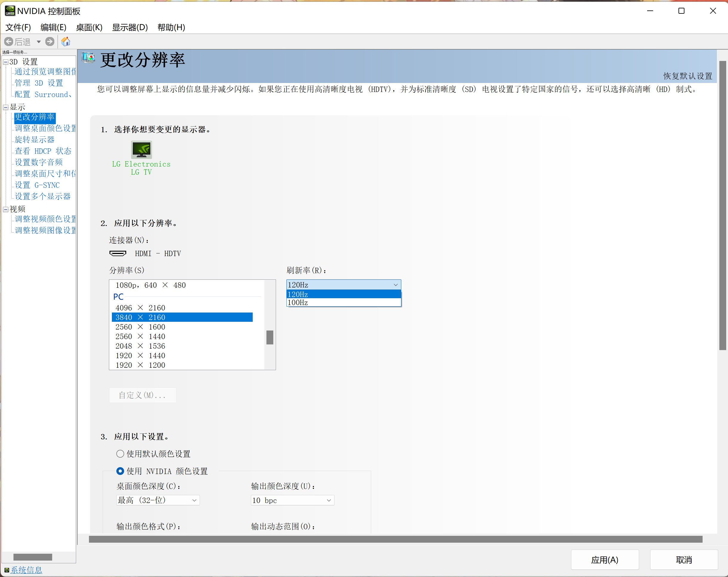Open 调整桌面颜色设置 task
Screen dimensions: 728x577
(45, 128)
